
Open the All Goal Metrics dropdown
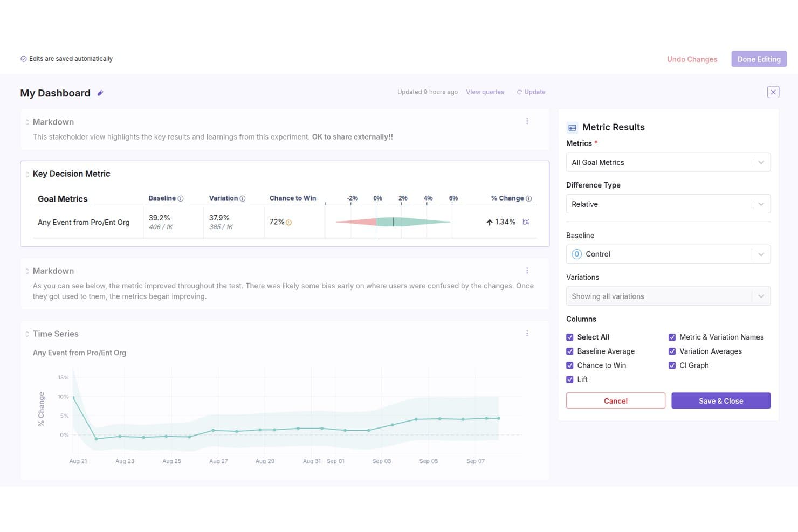click(668, 162)
